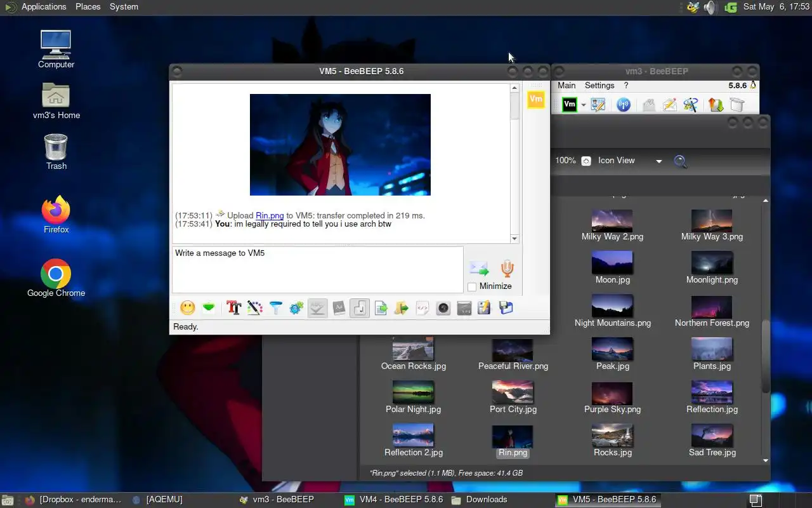The image size is (812, 508).
Task: Select Sad Tree.jpg file
Action: coord(712,441)
